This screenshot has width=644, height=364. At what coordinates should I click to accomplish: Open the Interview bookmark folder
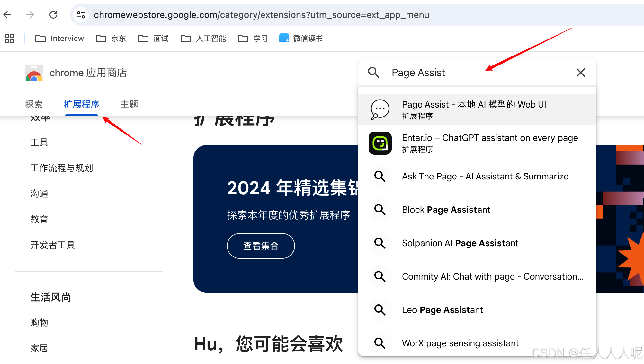pos(59,39)
